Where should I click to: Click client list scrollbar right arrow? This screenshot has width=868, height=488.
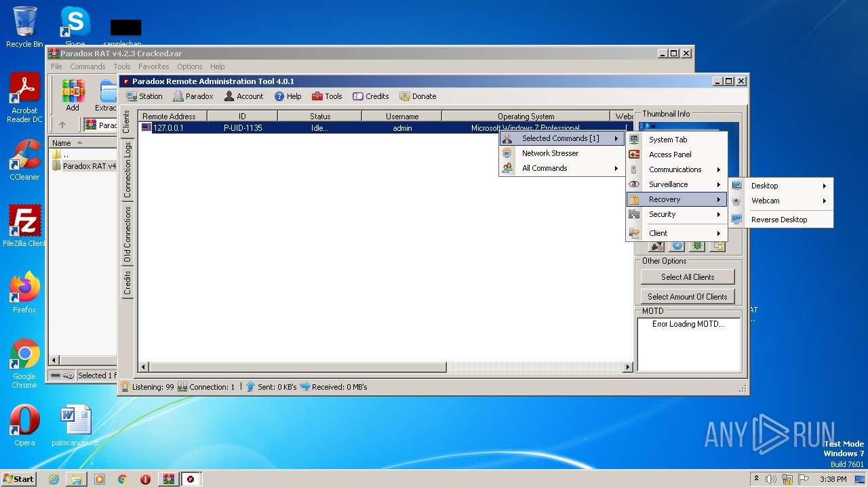[x=628, y=367]
